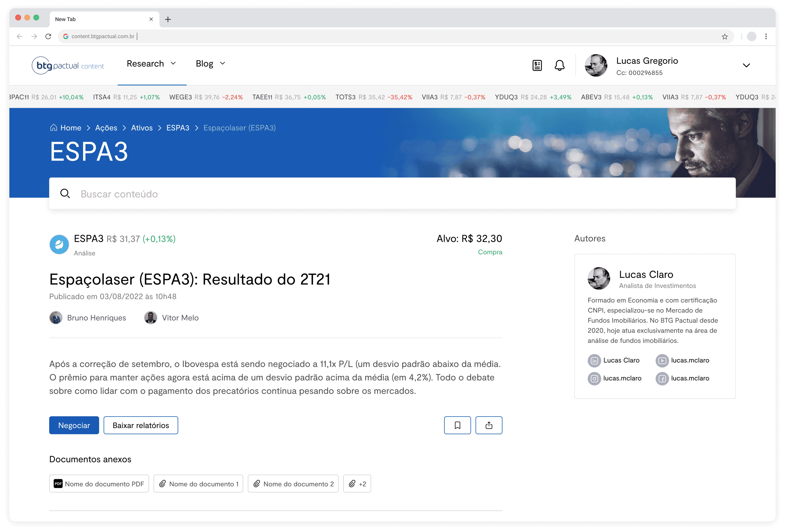The height and width of the screenshot is (532, 785).
Task: Click the notifications bell icon
Action: [x=559, y=65]
